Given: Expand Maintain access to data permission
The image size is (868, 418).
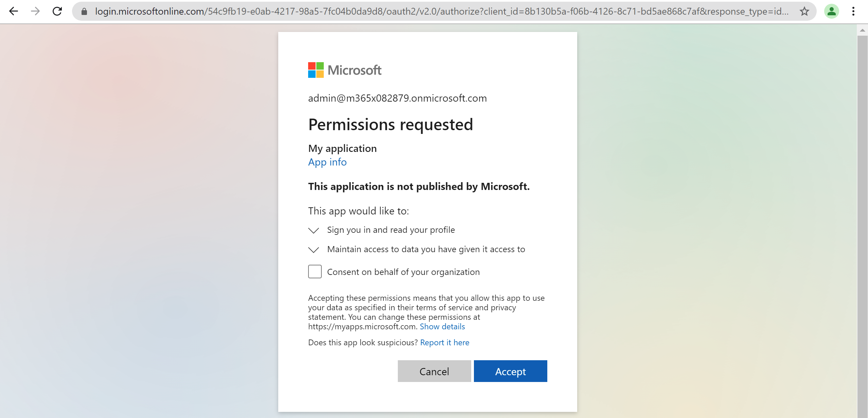Looking at the screenshot, I should pos(313,250).
